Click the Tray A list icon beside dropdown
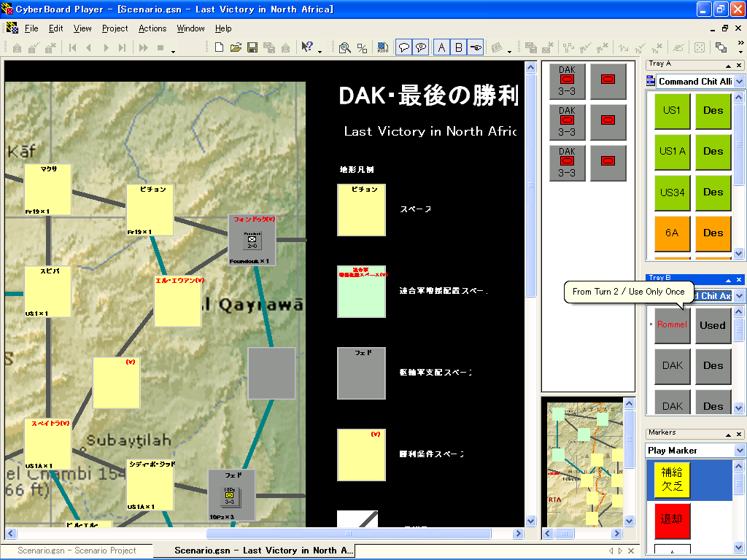Image resolution: width=747 pixels, height=560 pixels. [x=651, y=81]
